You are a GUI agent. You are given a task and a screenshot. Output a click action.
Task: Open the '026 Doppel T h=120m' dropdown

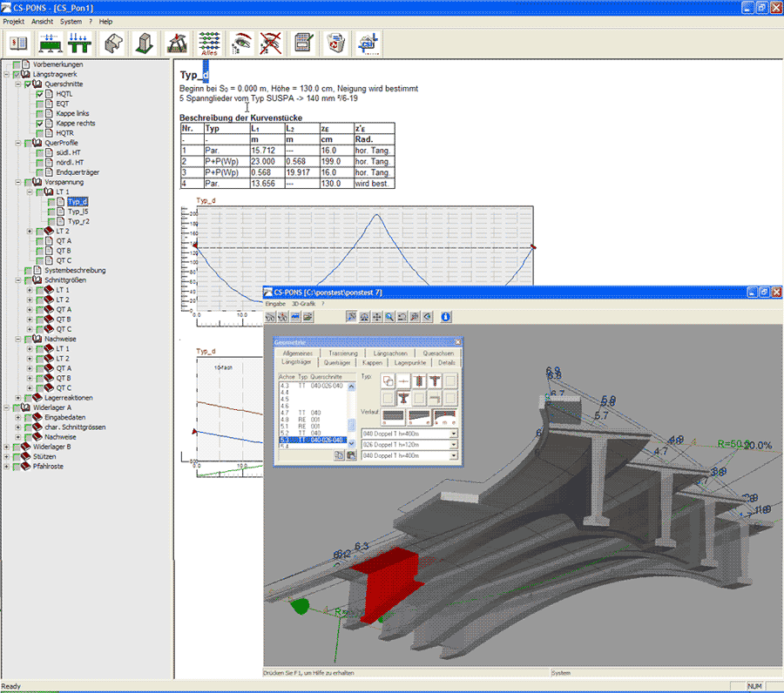(x=453, y=444)
